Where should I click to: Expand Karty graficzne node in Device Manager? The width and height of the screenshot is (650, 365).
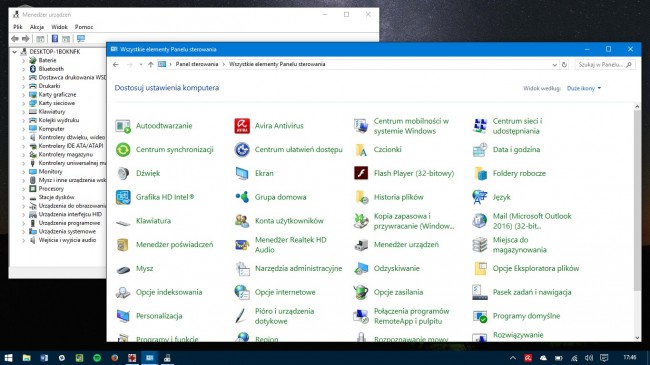coord(24,95)
